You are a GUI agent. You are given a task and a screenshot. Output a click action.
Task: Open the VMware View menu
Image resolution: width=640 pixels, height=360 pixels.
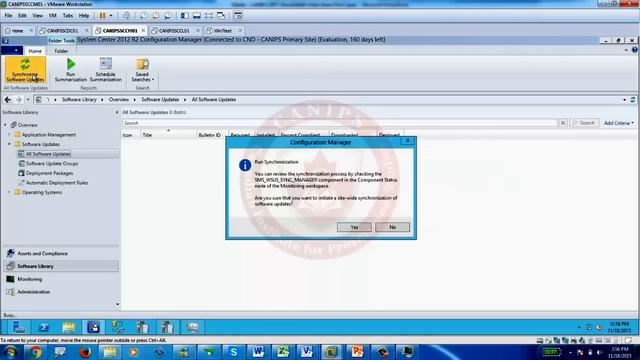coord(38,16)
